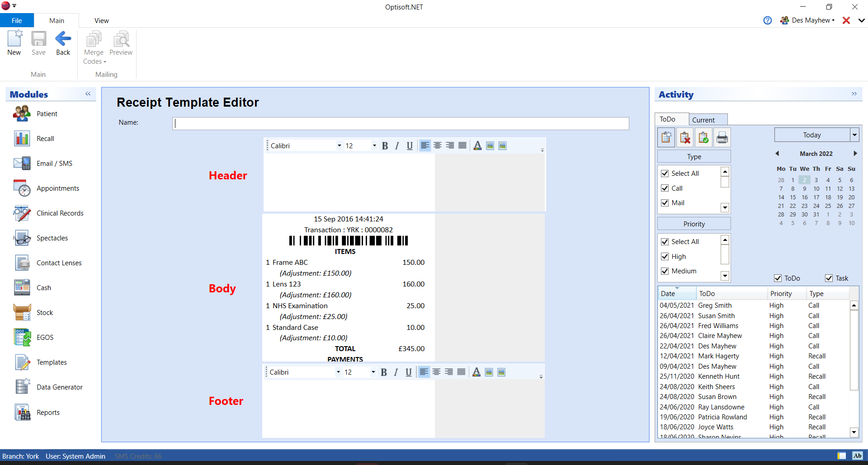Uncheck the Medium priority checkbox
This screenshot has width=868, height=465.
[665, 271]
